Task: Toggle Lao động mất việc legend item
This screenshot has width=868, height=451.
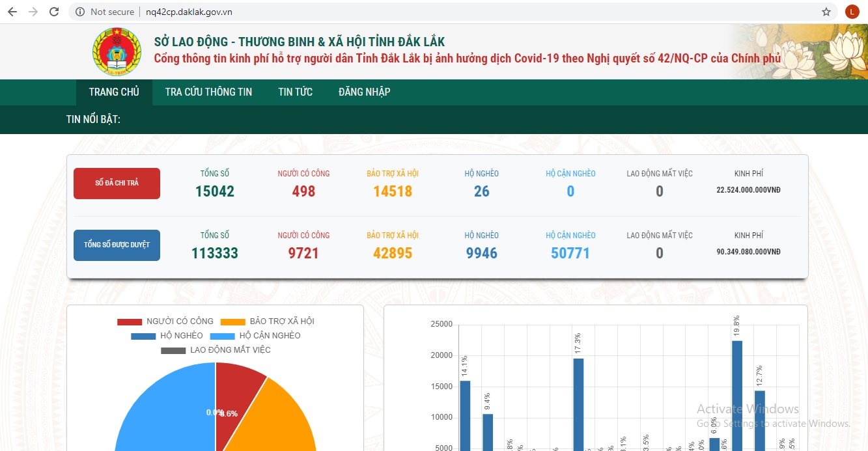Action: 216,350
